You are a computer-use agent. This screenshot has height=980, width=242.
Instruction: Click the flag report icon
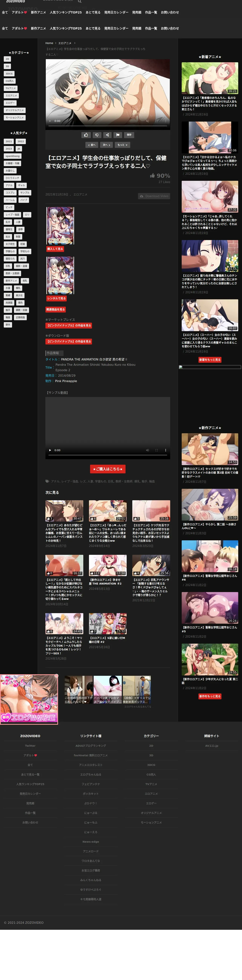118,135
